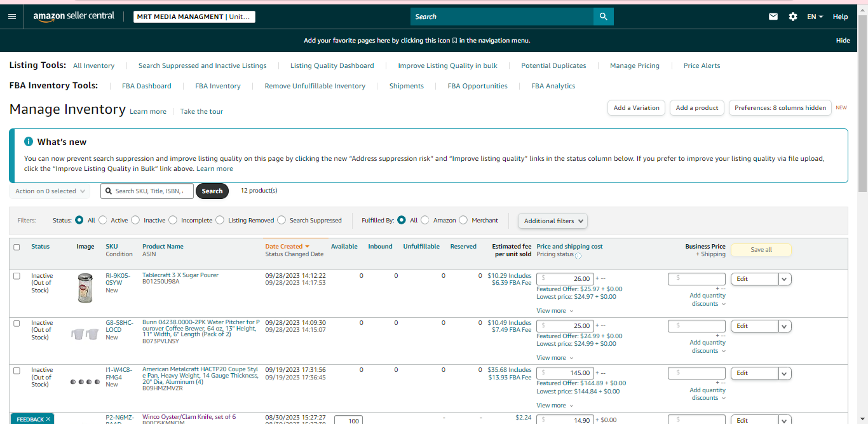Screen dimensions: 868x424
Task: Open Preferences: 8 columns hidden
Action: pyautogui.click(x=780, y=107)
